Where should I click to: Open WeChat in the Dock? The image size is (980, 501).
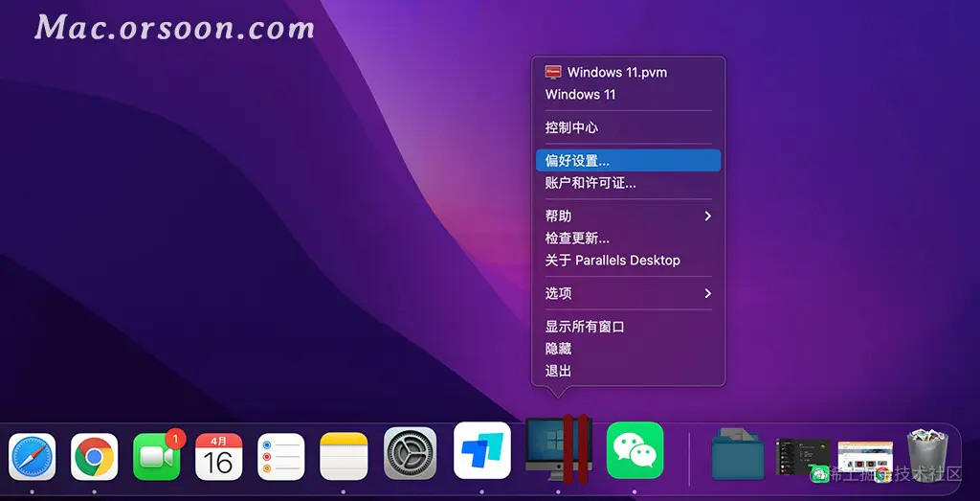635,450
